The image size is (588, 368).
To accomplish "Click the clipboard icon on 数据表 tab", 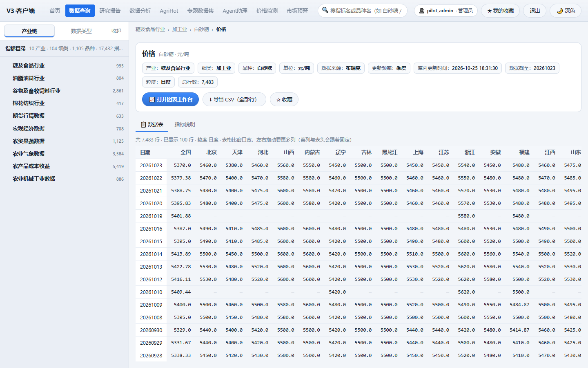I will 143,124.
